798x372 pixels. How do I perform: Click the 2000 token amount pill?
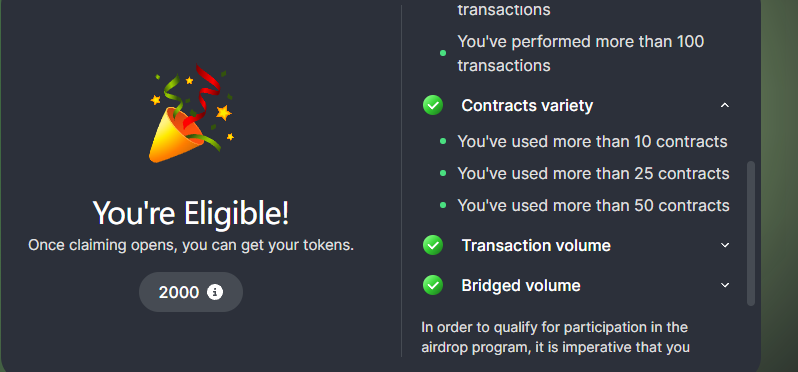[191, 292]
